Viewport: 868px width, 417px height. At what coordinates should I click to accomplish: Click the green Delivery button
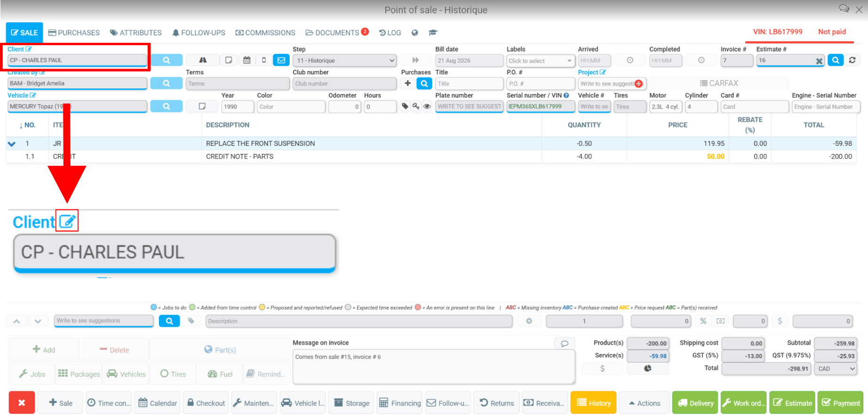click(695, 403)
